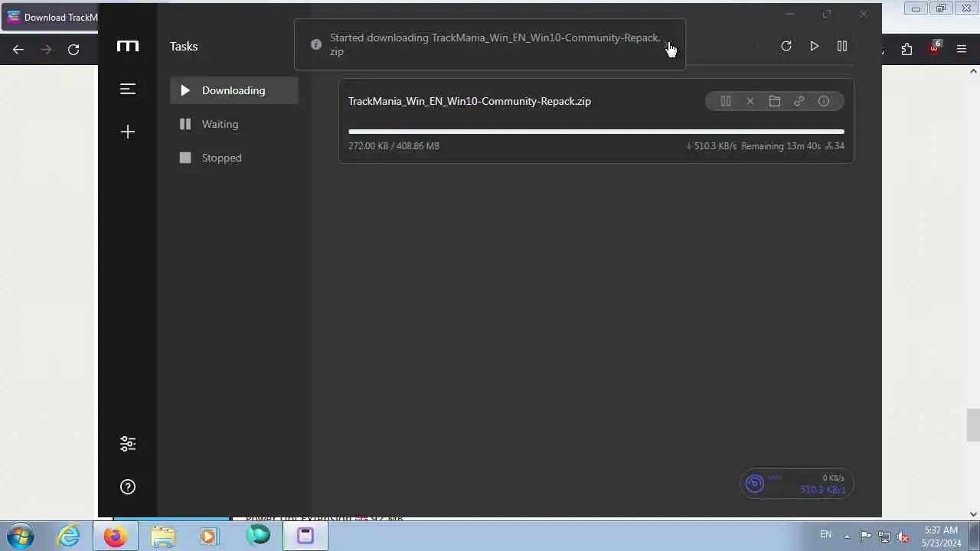Remove the TrackMania download task
980x551 pixels.
750,101
